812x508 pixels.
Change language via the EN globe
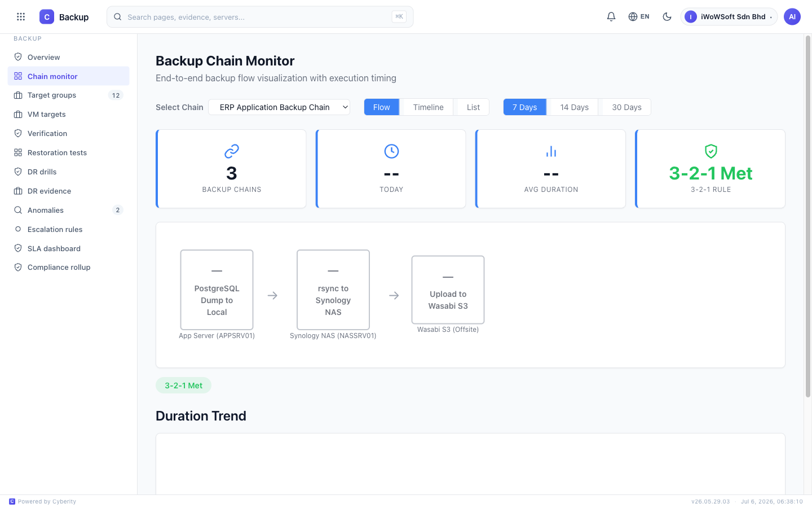(639, 17)
